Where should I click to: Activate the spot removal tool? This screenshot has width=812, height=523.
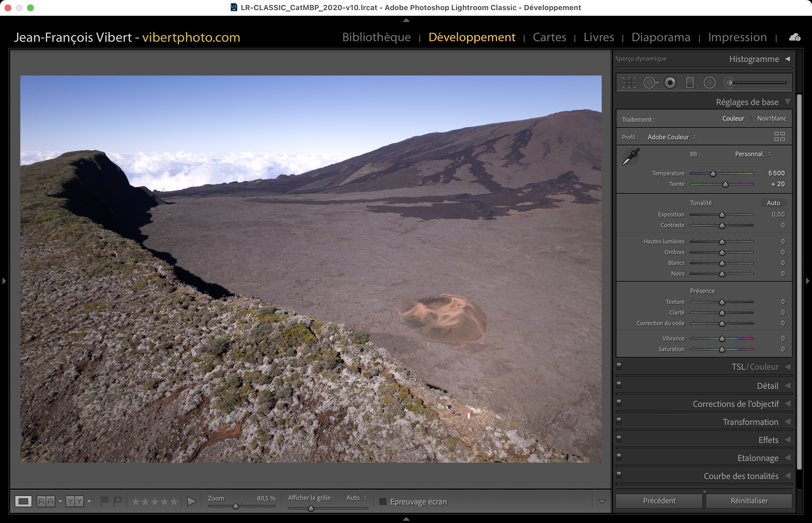click(650, 83)
